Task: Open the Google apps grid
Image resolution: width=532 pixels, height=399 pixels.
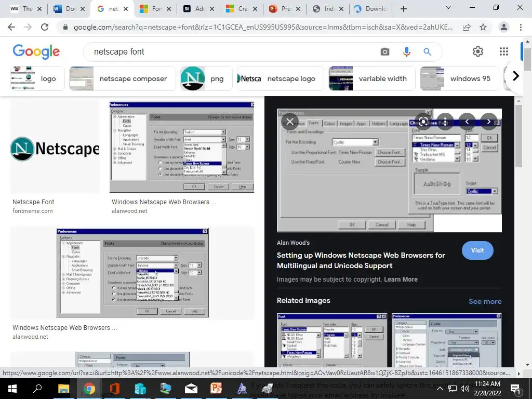Action: tap(504, 51)
